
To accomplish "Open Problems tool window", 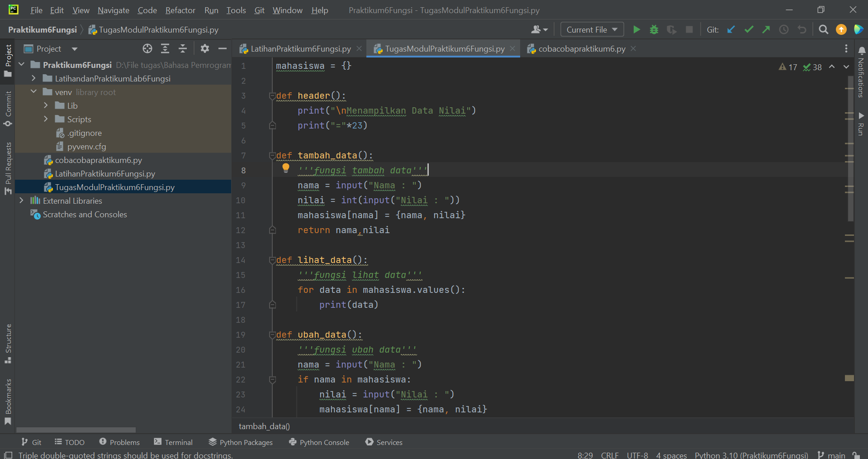I will [119, 442].
